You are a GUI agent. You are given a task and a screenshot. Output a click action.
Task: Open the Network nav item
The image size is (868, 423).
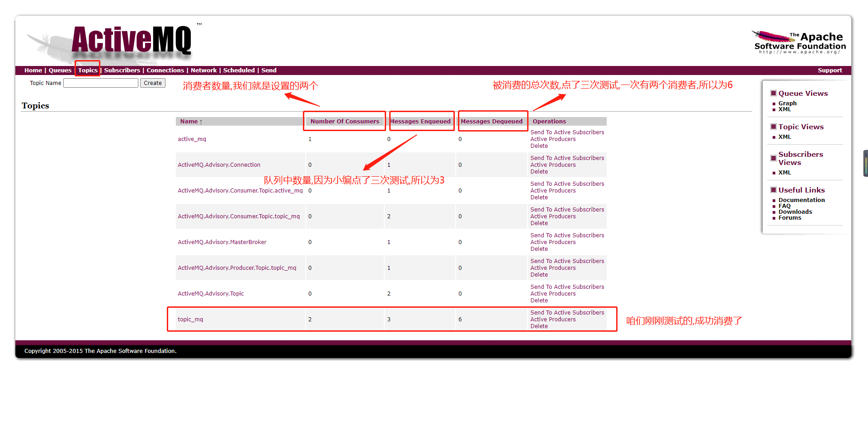[204, 70]
